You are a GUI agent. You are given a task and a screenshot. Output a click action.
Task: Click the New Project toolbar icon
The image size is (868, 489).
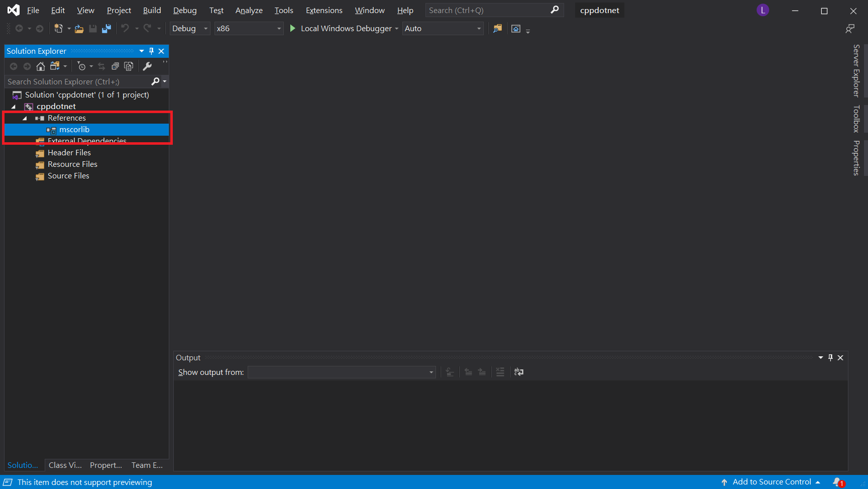point(58,29)
